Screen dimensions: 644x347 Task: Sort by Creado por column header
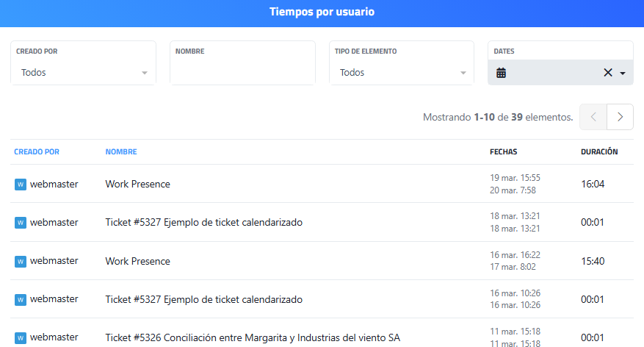(37, 152)
